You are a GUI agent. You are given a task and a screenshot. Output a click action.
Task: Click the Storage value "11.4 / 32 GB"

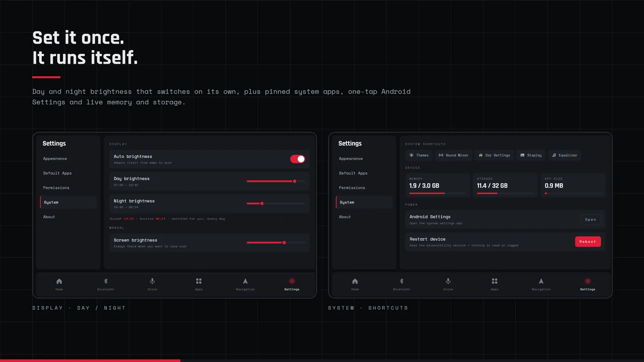[x=492, y=186]
